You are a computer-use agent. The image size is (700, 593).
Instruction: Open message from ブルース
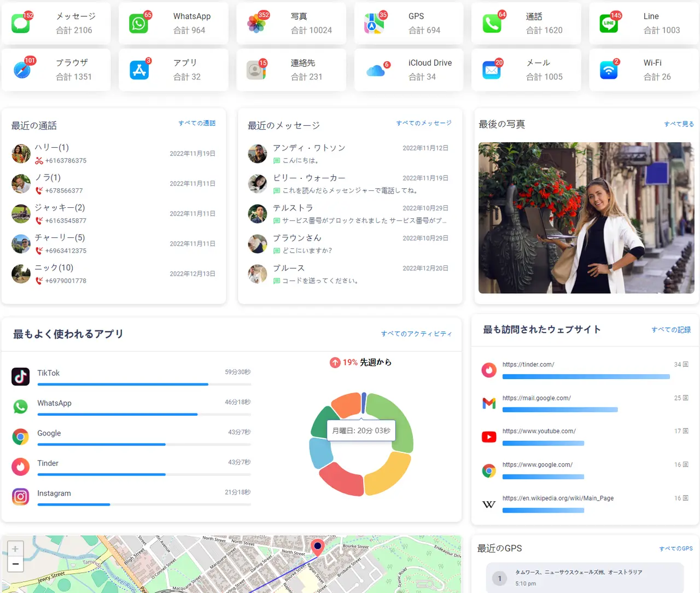coord(348,274)
